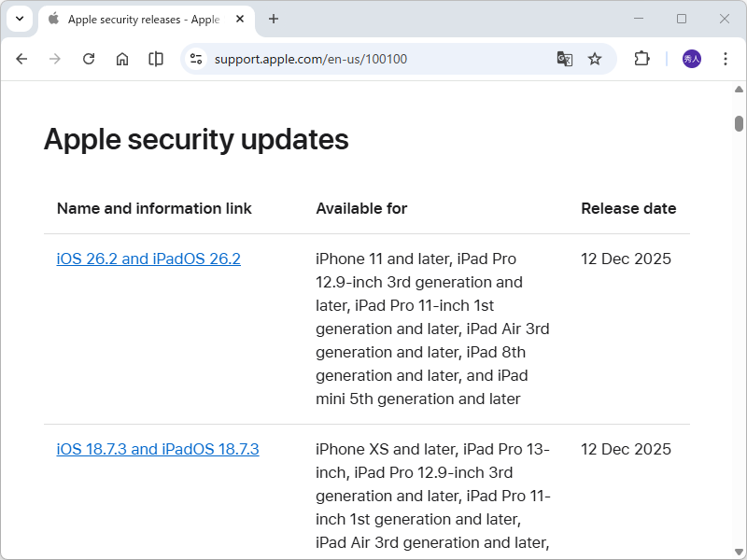Expand the tab search dropdown arrow
747x560 pixels.
19,19
